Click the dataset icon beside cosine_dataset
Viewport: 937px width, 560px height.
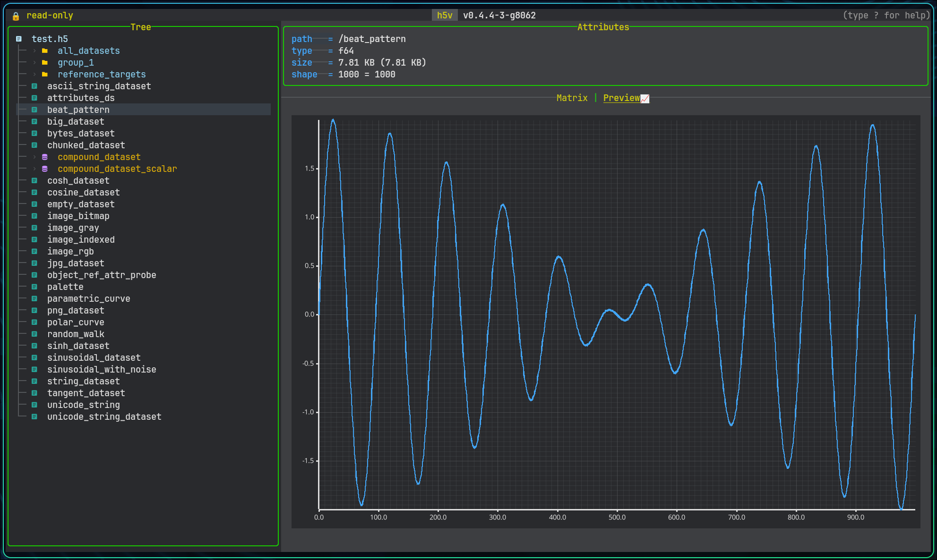[34, 192]
